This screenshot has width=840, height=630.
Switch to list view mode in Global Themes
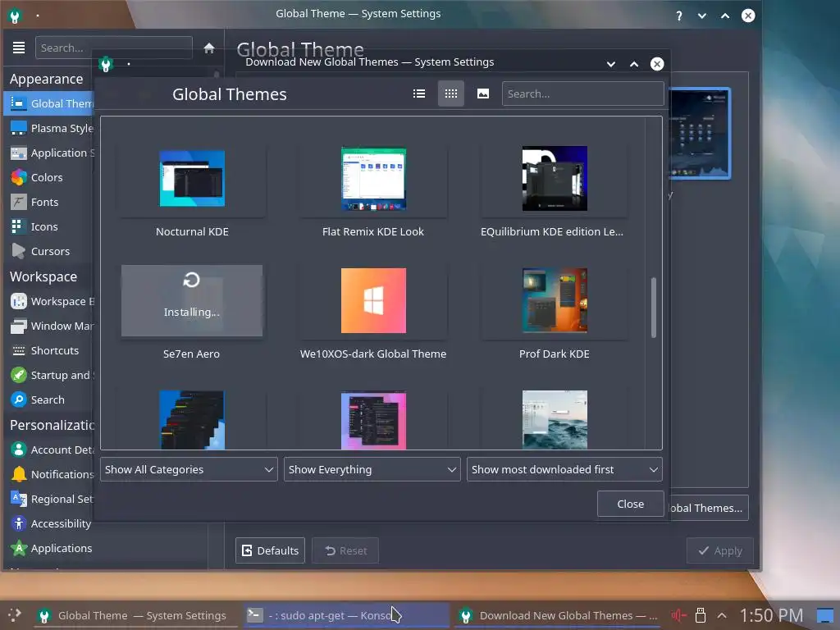[x=419, y=94]
